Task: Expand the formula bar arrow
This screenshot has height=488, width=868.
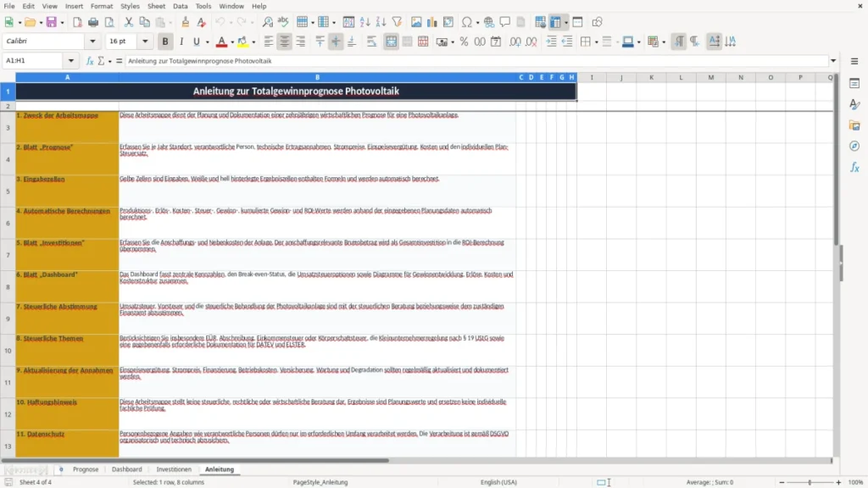Action: 833,61
